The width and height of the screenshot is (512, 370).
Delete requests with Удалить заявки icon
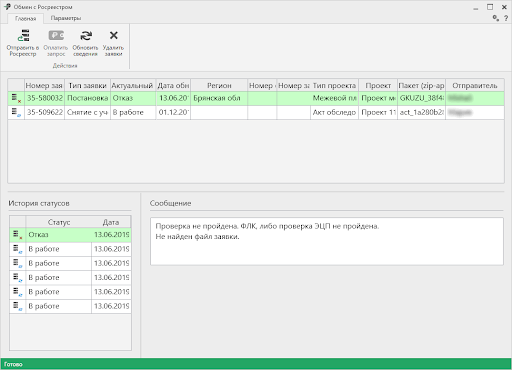pos(114,35)
